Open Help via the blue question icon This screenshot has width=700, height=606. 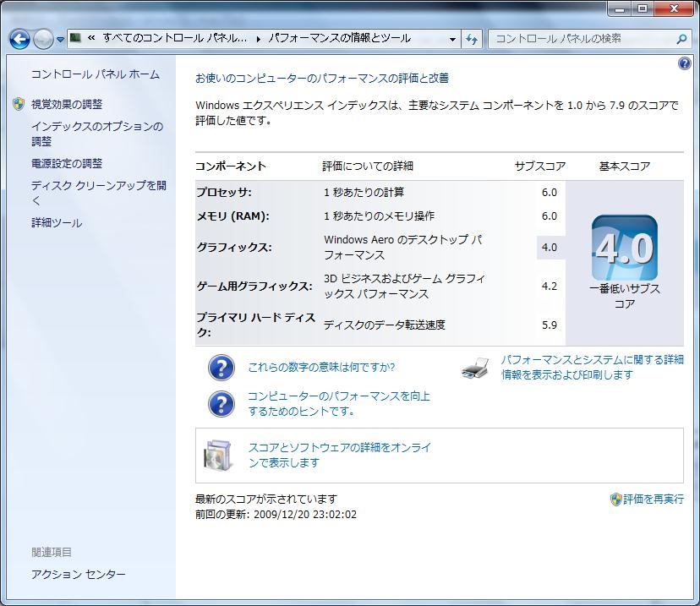685,64
